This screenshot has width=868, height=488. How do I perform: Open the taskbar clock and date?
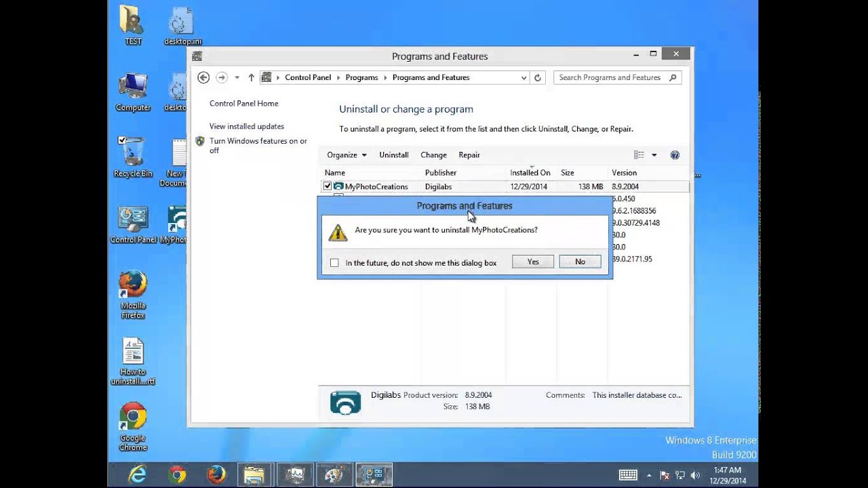coord(728,475)
